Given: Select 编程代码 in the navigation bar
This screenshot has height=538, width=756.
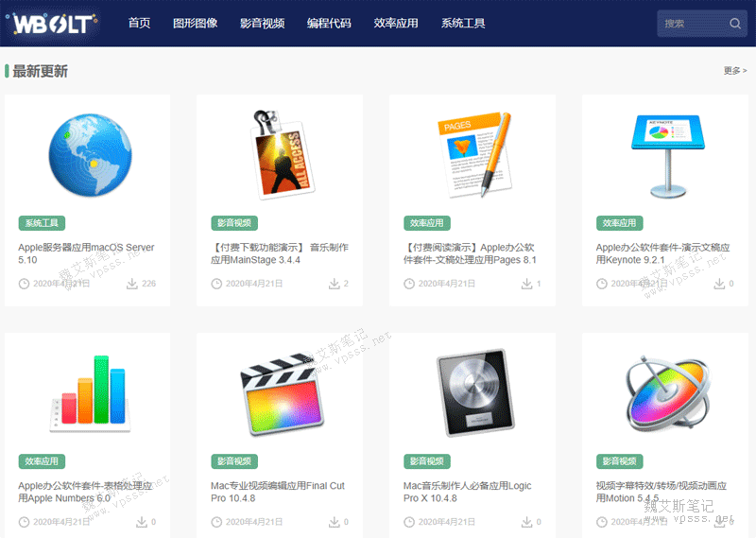Looking at the screenshot, I should (x=329, y=24).
